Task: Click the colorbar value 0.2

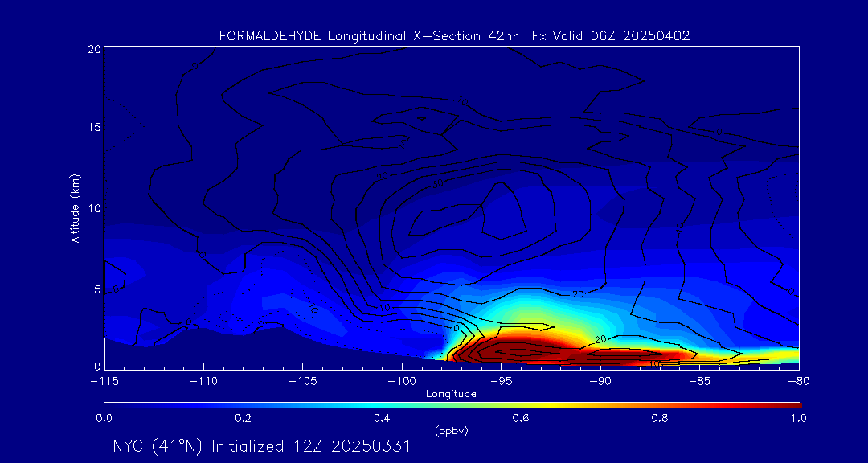Action: click(243, 418)
